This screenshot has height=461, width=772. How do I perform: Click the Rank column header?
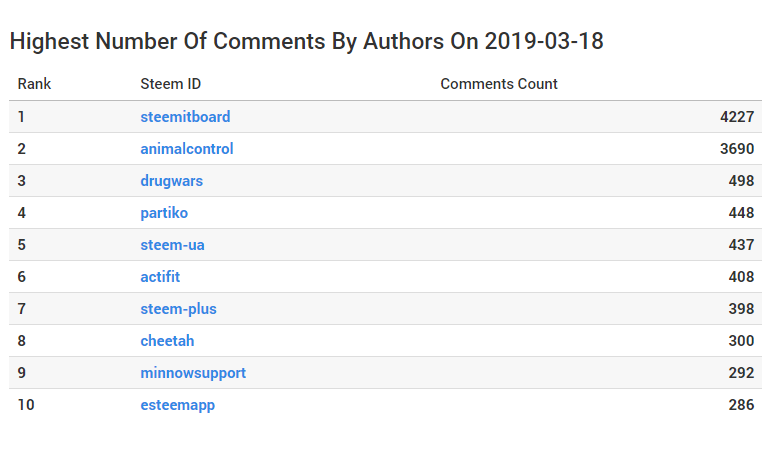(x=34, y=84)
